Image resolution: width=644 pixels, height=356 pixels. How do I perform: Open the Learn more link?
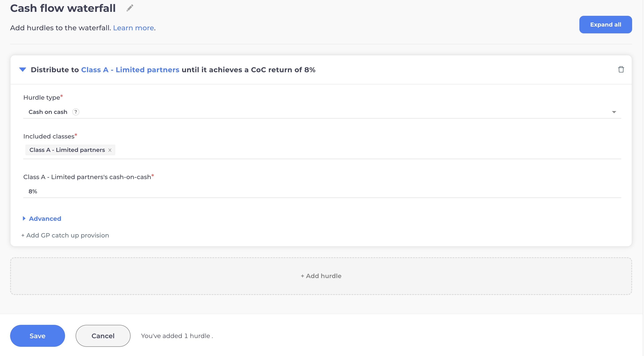[x=133, y=28]
